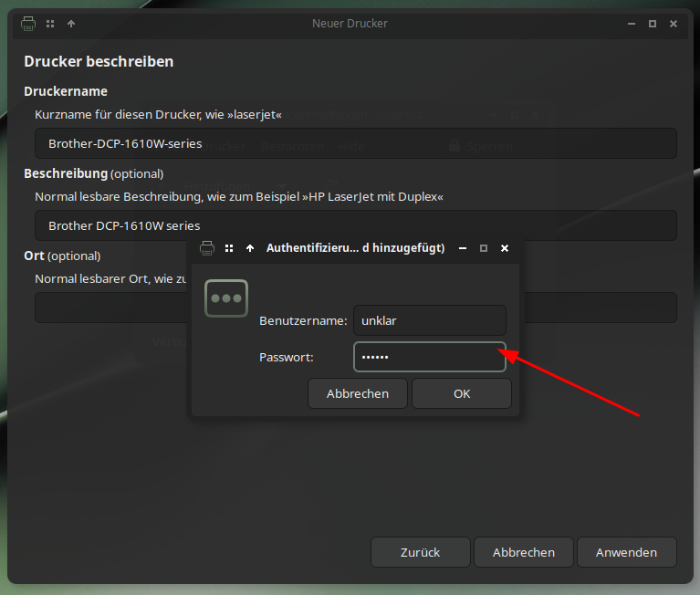Focus the Passwort input field
Viewport: 700px width, 595px height.
430,357
